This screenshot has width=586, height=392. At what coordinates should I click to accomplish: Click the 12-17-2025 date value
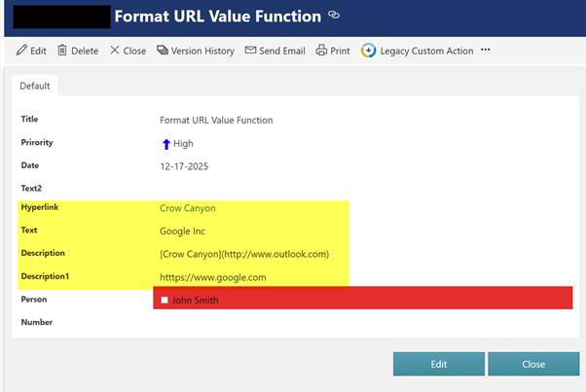coord(184,166)
